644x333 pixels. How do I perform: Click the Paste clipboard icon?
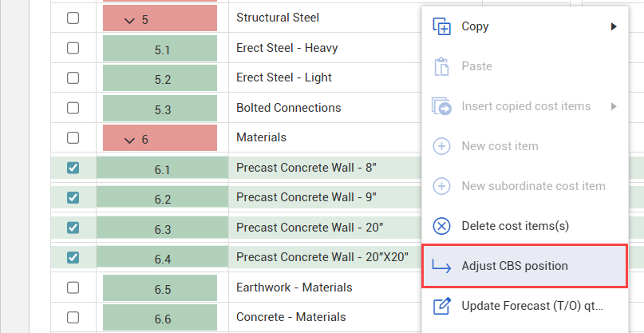pyautogui.click(x=441, y=66)
